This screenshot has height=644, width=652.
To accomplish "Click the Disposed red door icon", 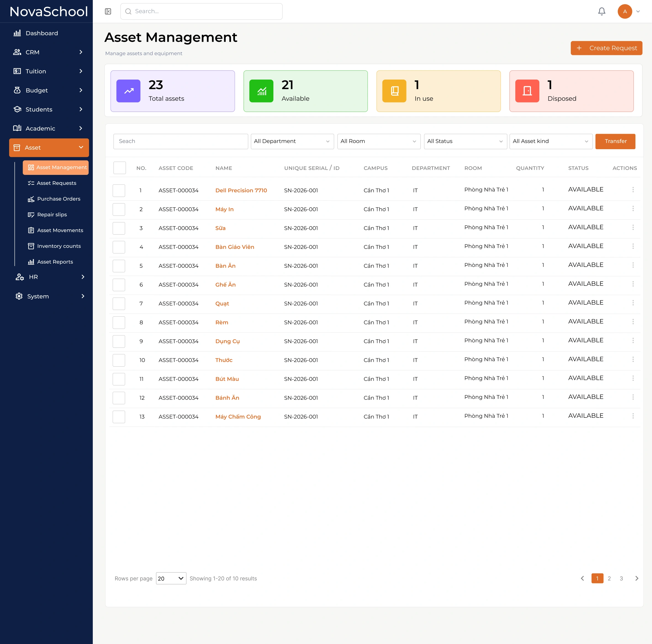I will click(x=527, y=91).
